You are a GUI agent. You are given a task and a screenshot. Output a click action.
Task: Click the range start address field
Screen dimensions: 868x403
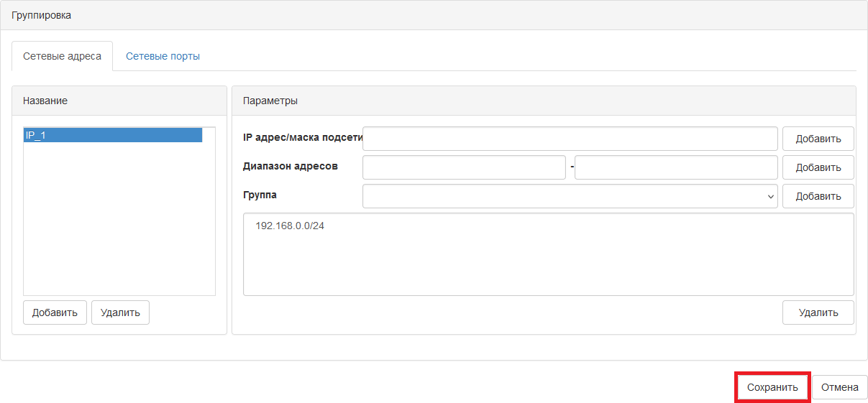click(464, 167)
